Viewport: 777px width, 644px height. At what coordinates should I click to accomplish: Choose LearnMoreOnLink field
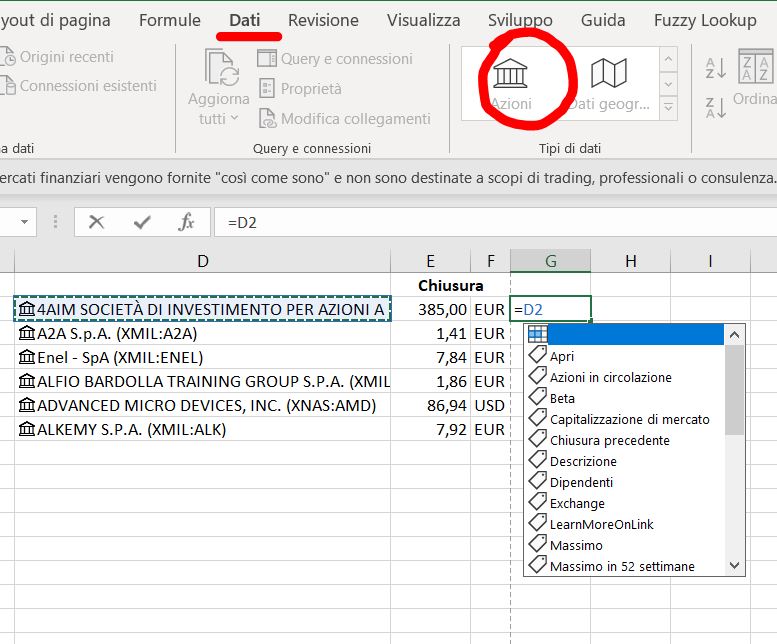pyautogui.click(x=624, y=524)
